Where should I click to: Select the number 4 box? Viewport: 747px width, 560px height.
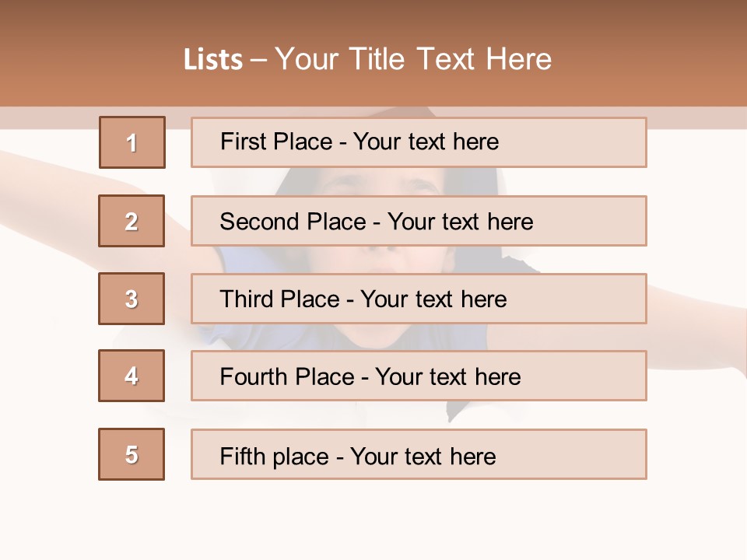coord(132,376)
